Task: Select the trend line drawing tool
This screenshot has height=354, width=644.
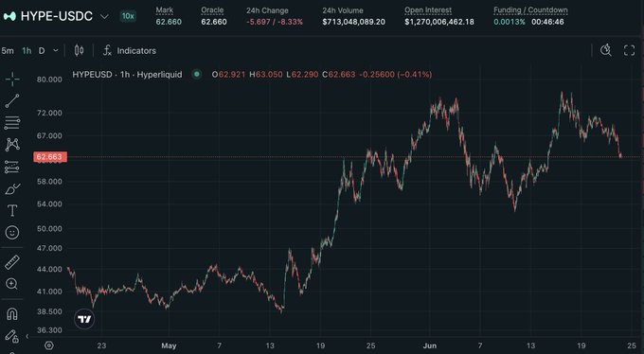Action: [x=12, y=101]
